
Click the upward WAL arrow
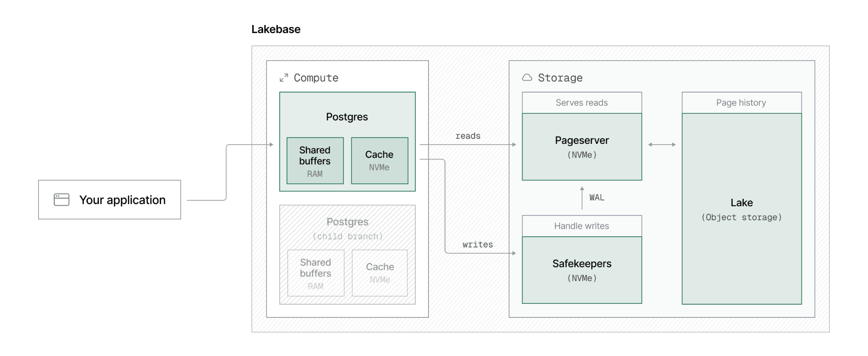click(x=582, y=198)
